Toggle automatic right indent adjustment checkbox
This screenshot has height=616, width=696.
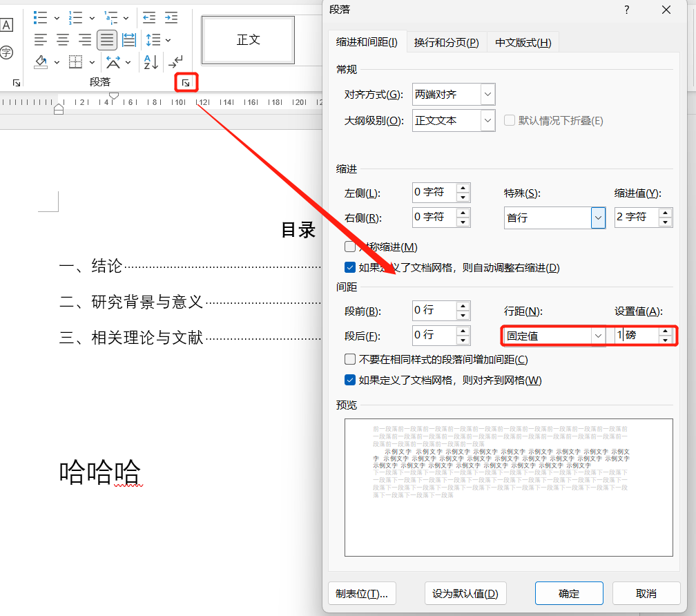(x=350, y=268)
